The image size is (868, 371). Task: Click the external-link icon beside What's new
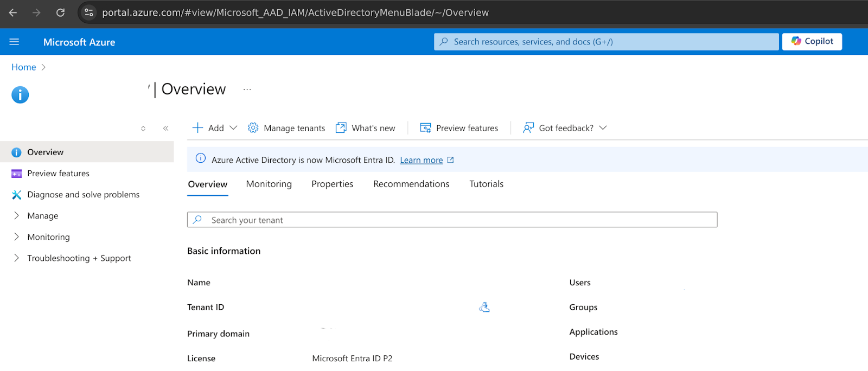click(x=341, y=128)
